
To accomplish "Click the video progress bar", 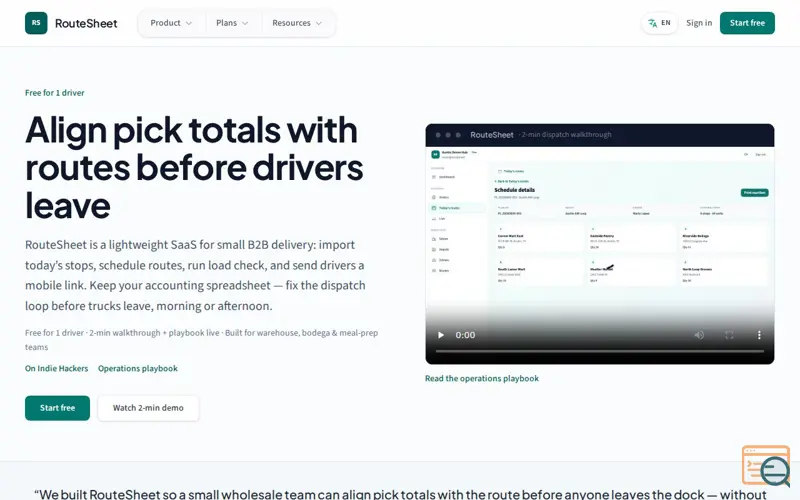I will pos(599,351).
